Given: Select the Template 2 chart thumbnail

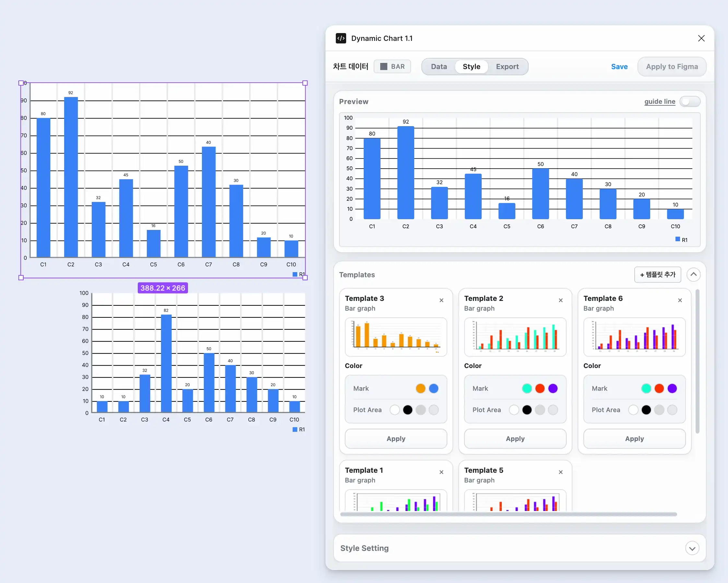Looking at the screenshot, I should coord(515,337).
